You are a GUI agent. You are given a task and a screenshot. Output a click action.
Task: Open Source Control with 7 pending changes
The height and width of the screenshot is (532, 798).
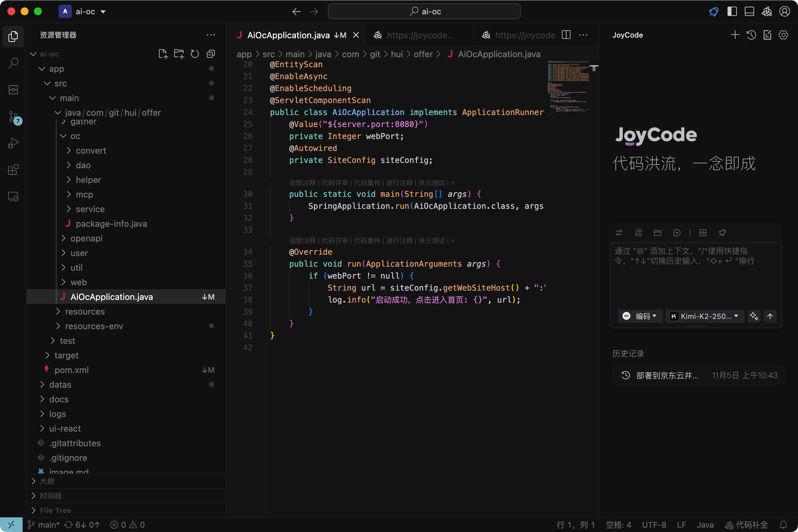(14, 117)
